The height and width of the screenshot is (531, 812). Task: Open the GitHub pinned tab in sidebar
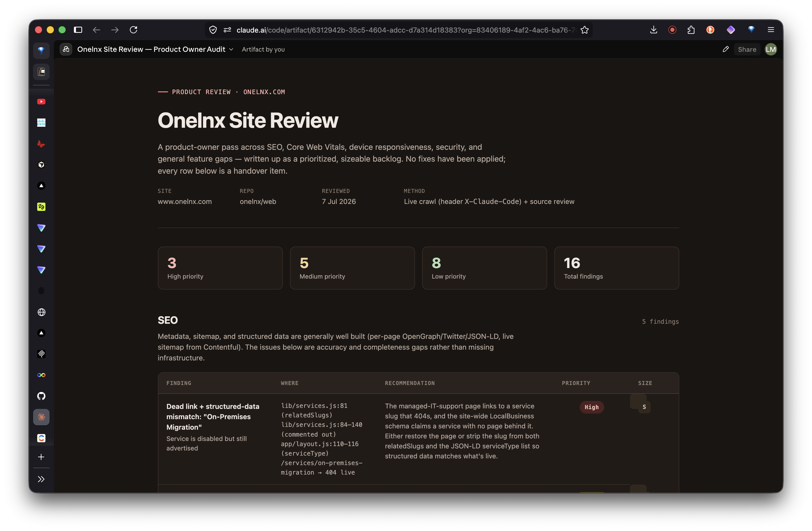pos(41,396)
